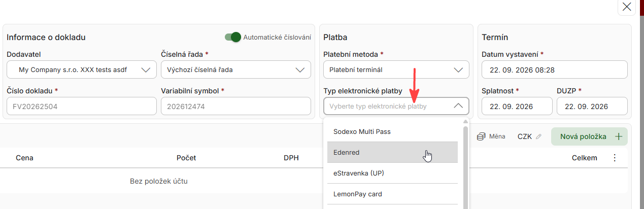Toggle Automatické číslování switch
The height and width of the screenshot is (209, 644).
(233, 37)
